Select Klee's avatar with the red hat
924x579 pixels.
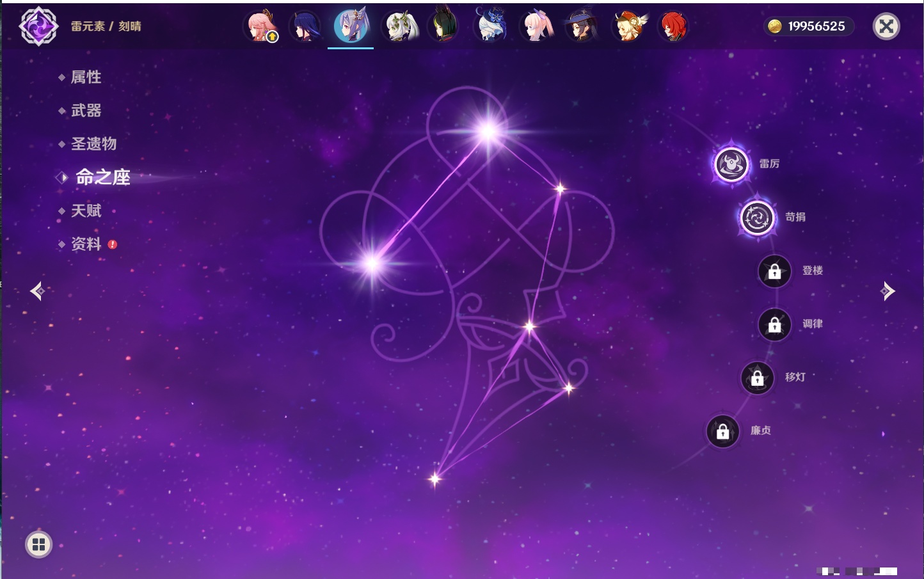[628, 26]
